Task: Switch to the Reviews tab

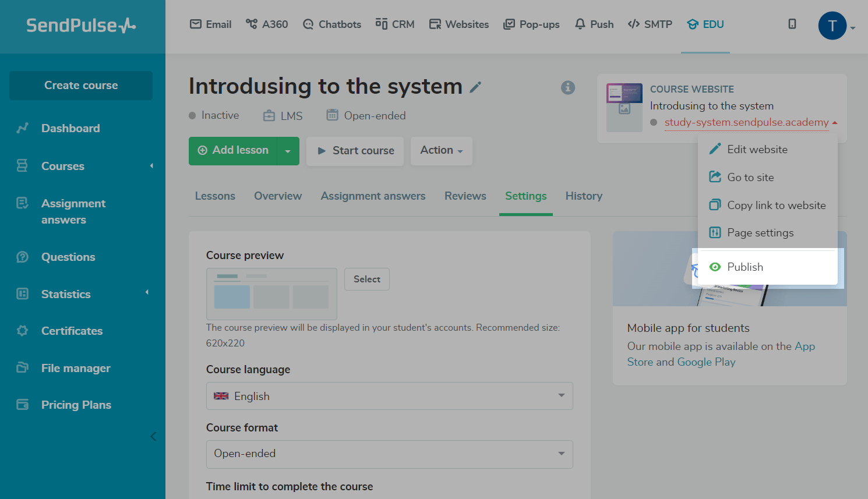Action: pos(465,196)
